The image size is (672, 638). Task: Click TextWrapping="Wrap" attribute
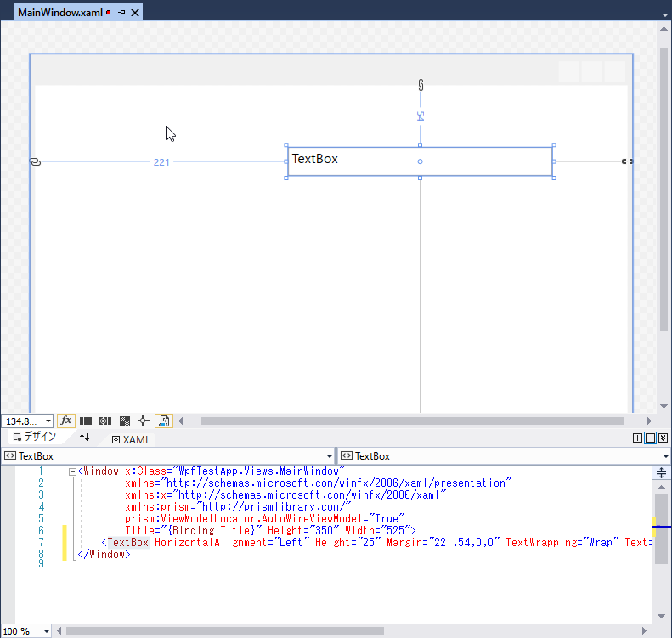(562, 543)
